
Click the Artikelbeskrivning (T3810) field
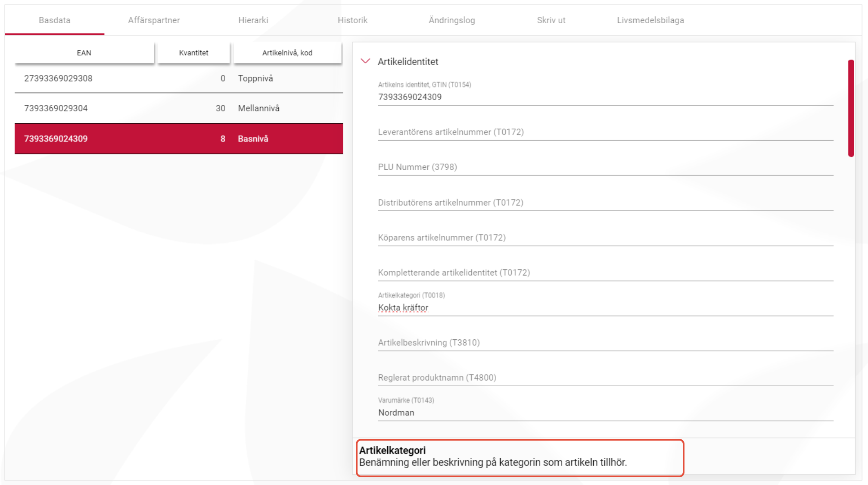(x=605, y=343)
